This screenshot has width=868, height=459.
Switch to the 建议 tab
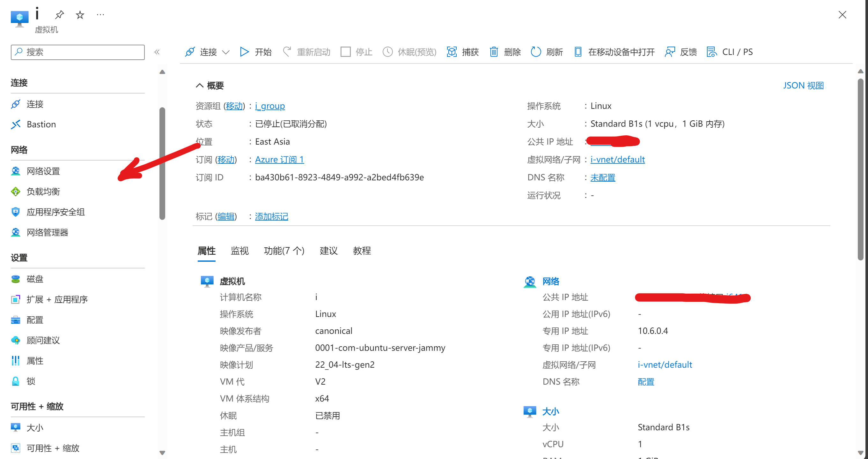pyautogui.click(x=328, y=251)
